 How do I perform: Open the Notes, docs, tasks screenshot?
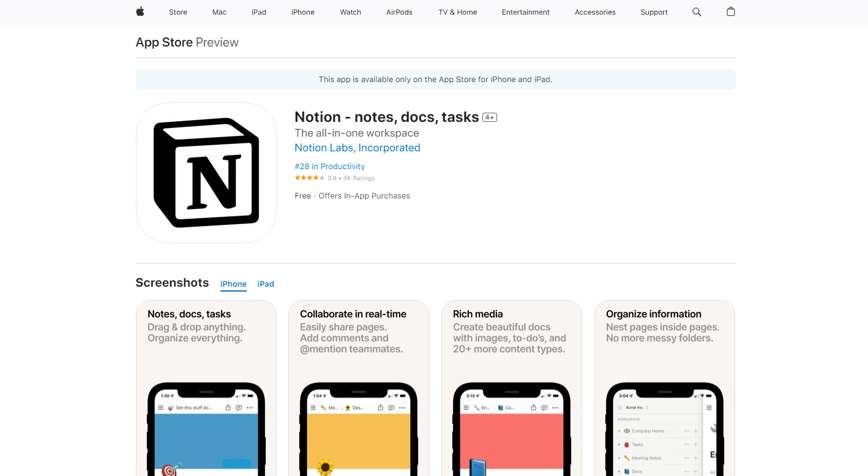[206, 388]
